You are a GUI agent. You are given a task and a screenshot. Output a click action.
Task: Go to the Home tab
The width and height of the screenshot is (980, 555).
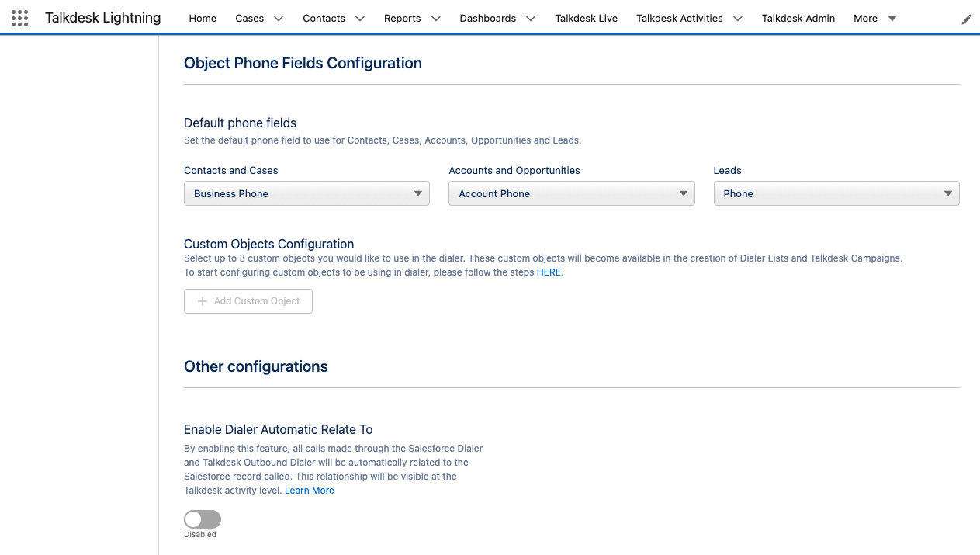tap(203, 18)
